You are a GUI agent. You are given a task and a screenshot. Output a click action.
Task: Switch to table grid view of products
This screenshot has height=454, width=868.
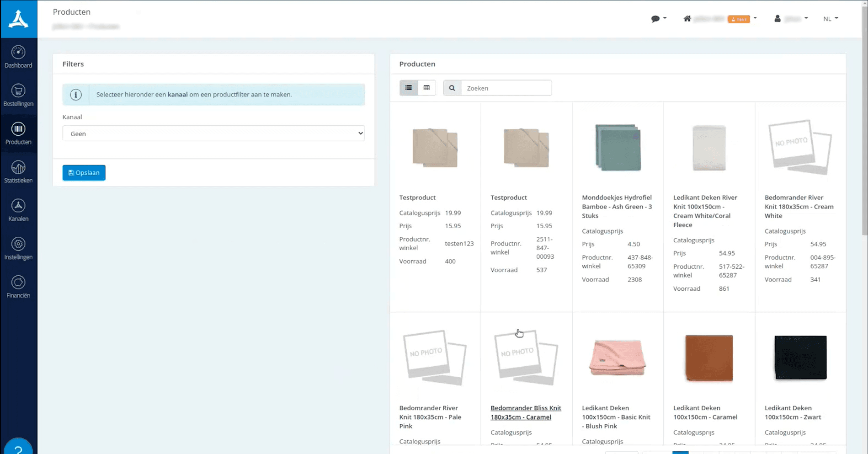pyautogui.click(x=426, y=88)
